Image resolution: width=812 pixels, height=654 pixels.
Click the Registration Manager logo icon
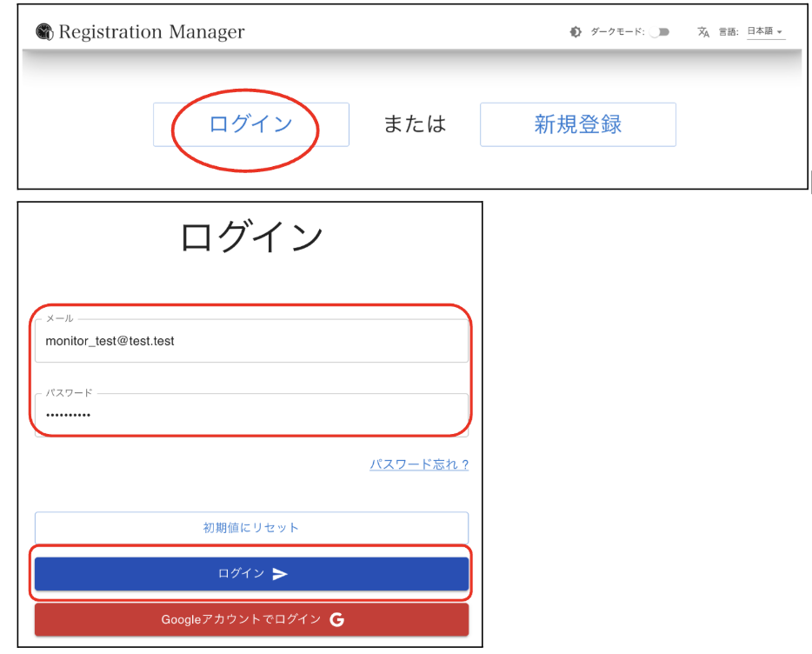tap(44, 32)
